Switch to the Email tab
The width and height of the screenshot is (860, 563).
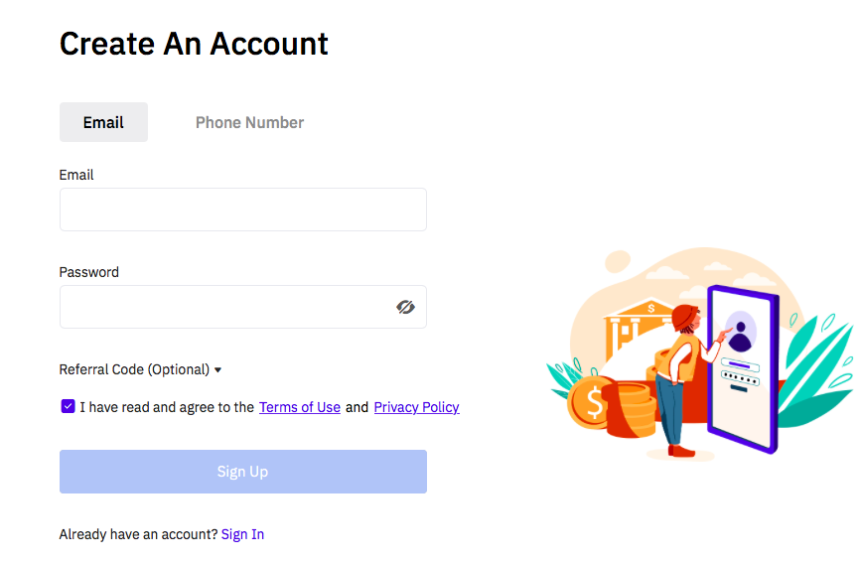[x=103, y=122]
